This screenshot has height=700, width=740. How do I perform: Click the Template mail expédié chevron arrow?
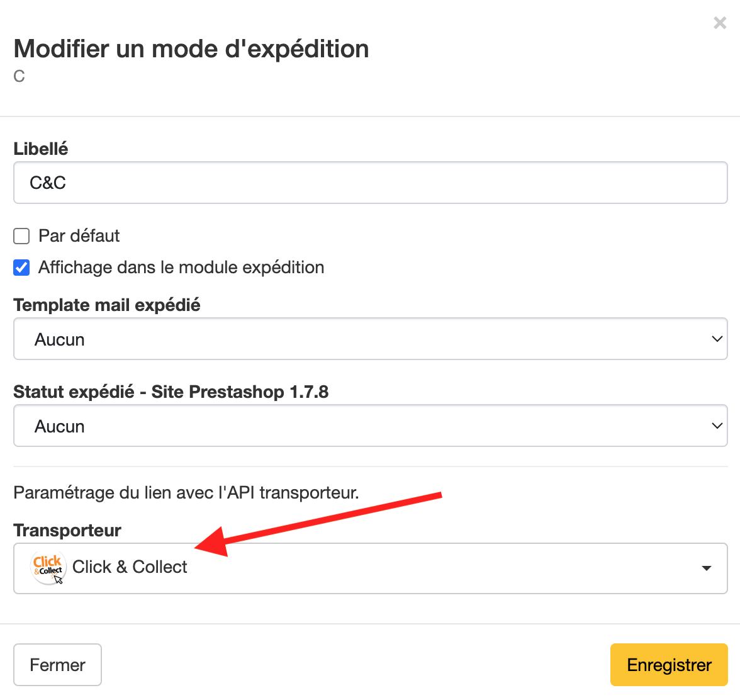coord(717,339)
